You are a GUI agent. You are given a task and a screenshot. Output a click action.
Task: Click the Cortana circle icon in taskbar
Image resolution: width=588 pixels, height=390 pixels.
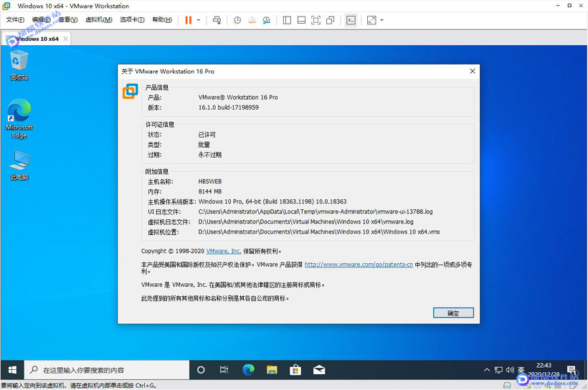201,370
